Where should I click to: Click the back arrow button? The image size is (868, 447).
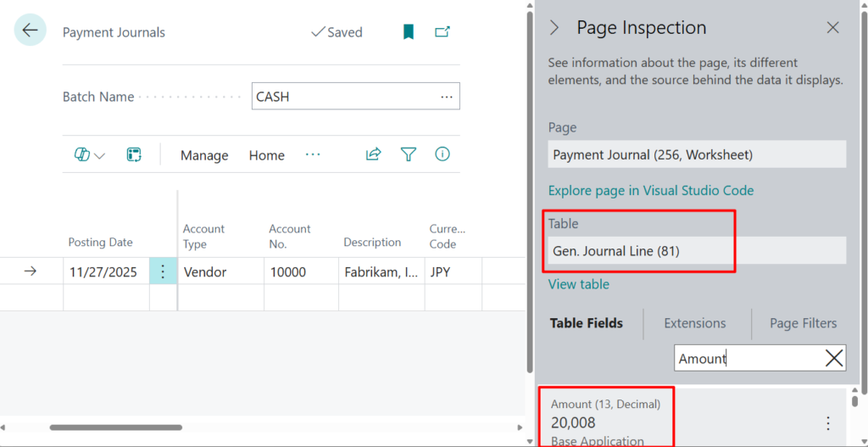tap(31, 31)
